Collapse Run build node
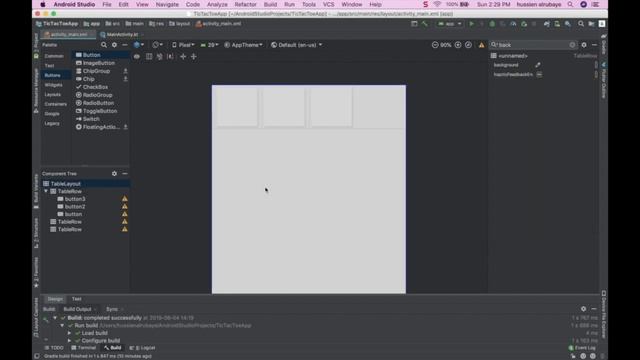Screen dimensions: 640x360 (62, 325)
